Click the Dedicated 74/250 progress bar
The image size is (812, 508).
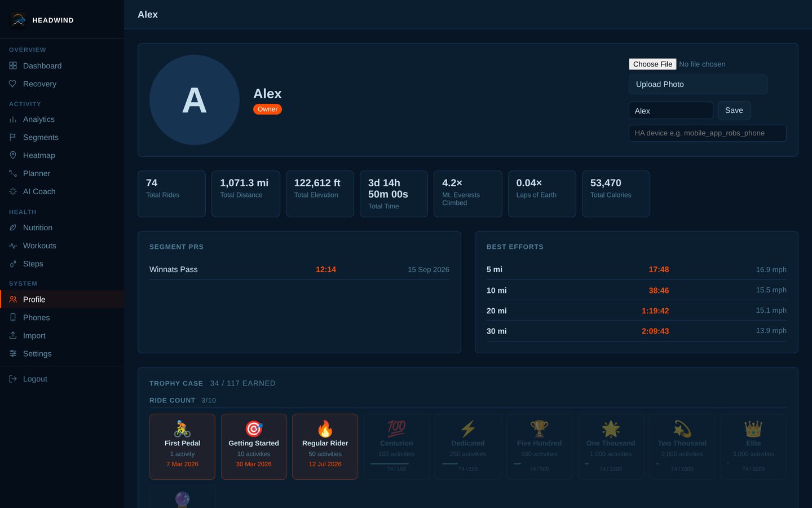pyautogui.click(x=467, y=463)
